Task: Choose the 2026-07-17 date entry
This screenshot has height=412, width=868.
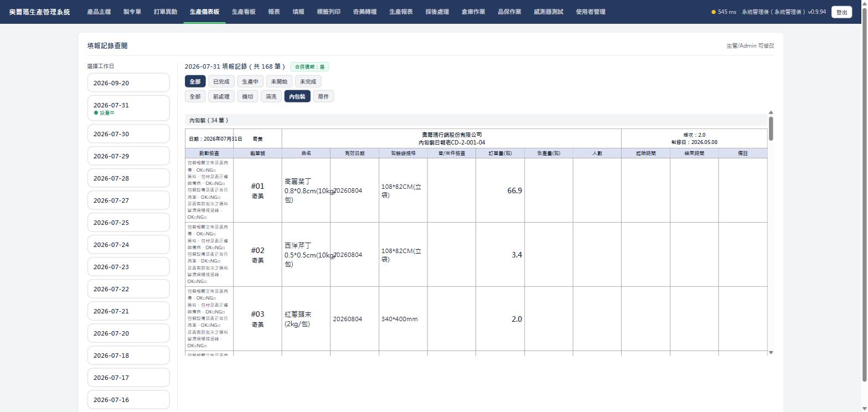Action: [128, 378]
